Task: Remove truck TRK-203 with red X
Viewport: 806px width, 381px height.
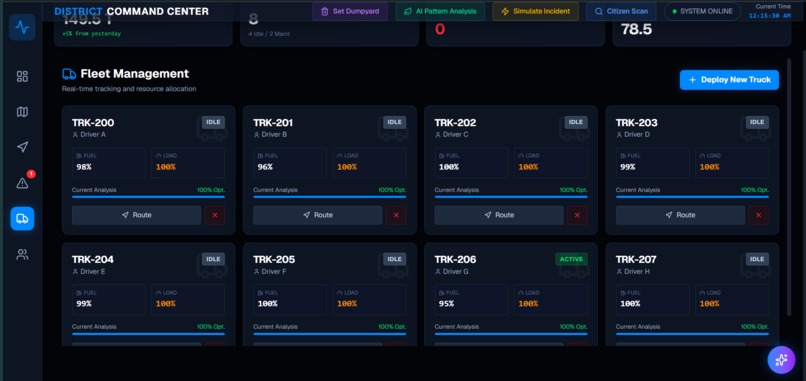Action: point(759,215)
